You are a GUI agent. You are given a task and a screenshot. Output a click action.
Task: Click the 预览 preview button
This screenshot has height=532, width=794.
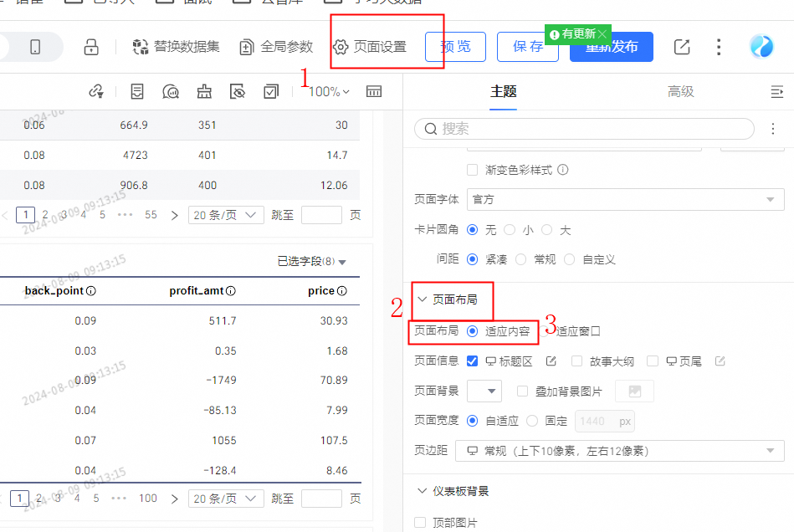coord(455,47)
